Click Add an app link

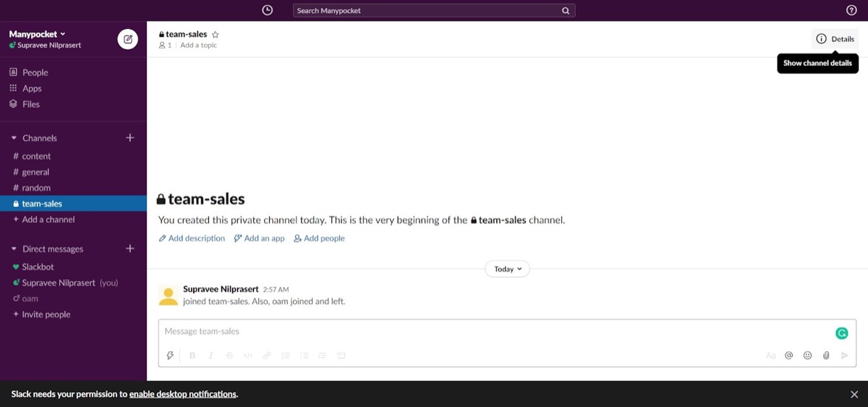[x=259, y=238]
